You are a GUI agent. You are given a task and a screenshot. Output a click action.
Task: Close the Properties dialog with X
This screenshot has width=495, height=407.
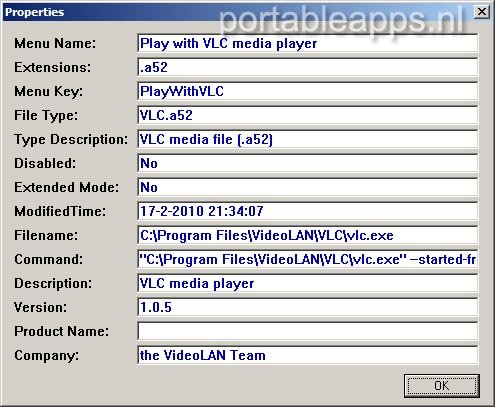(x=482, y=12)
